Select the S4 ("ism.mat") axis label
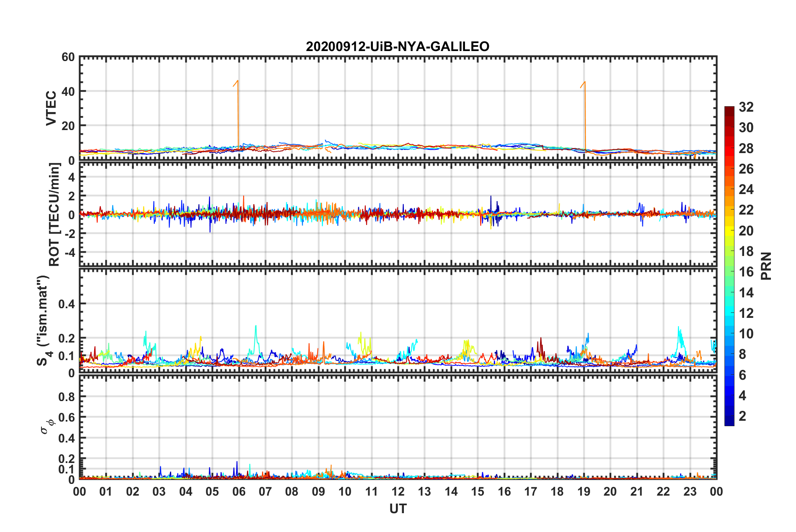This screenshot has height=532, width=796. 44,320
